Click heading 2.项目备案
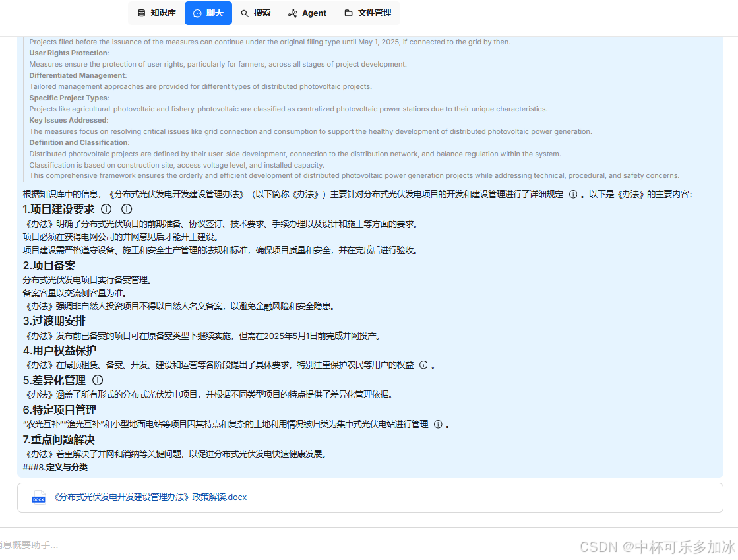738x560 pixels. [49, 266]
